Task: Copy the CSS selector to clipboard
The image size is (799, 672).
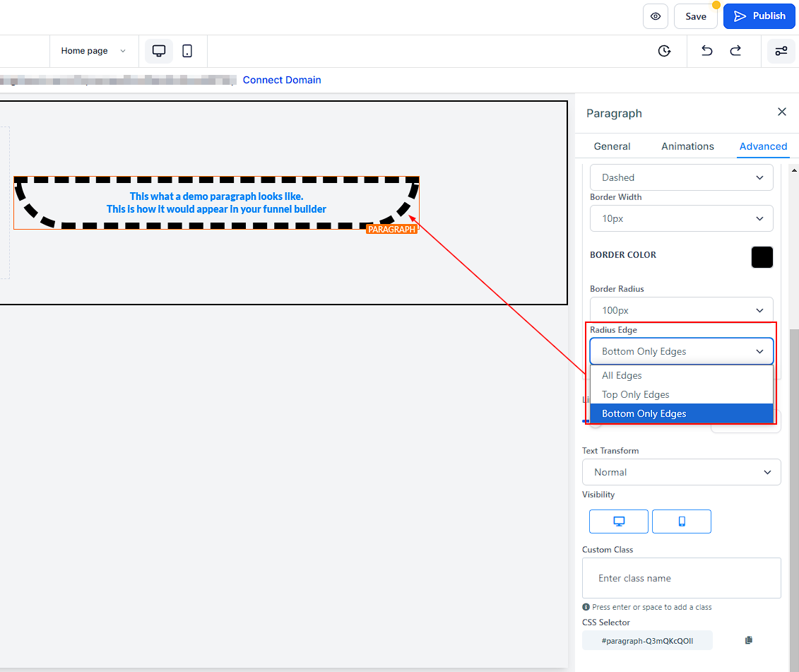Action: pyautogui.click(x=749, y=640)
